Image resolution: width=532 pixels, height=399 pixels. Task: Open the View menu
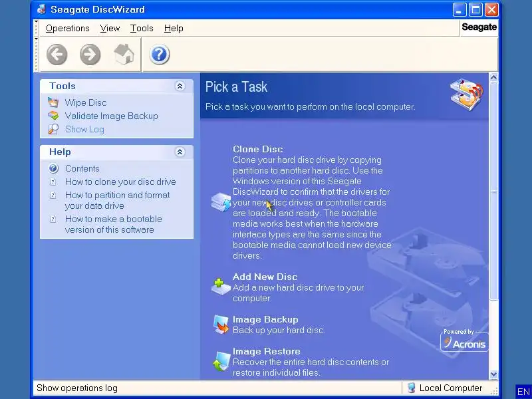click(110, 28)
